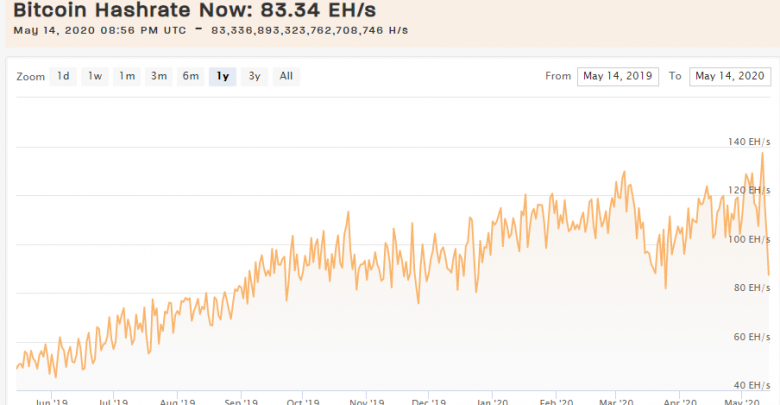This screenshot has width=780, height=405.
Task: Click the 40 EH/s axis label
Action: coord(752,385)
